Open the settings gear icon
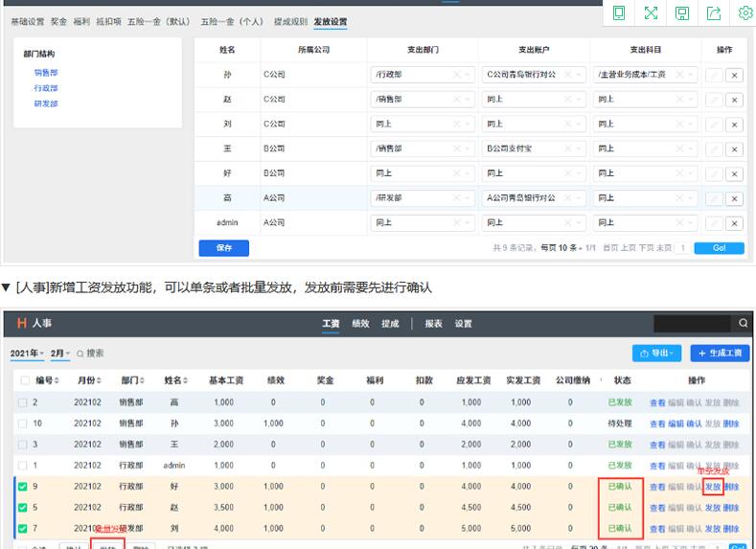Screen dimensions: 756x549 [745, 12]
